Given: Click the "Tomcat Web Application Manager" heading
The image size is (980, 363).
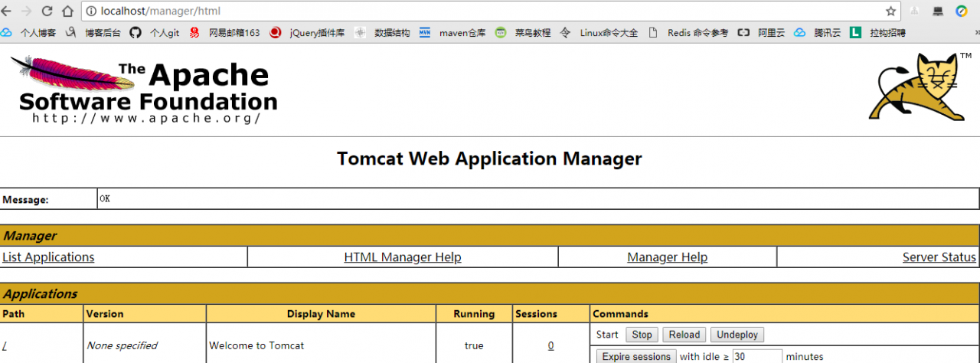Looking at the screenshot, I should (x=489, y=159).
